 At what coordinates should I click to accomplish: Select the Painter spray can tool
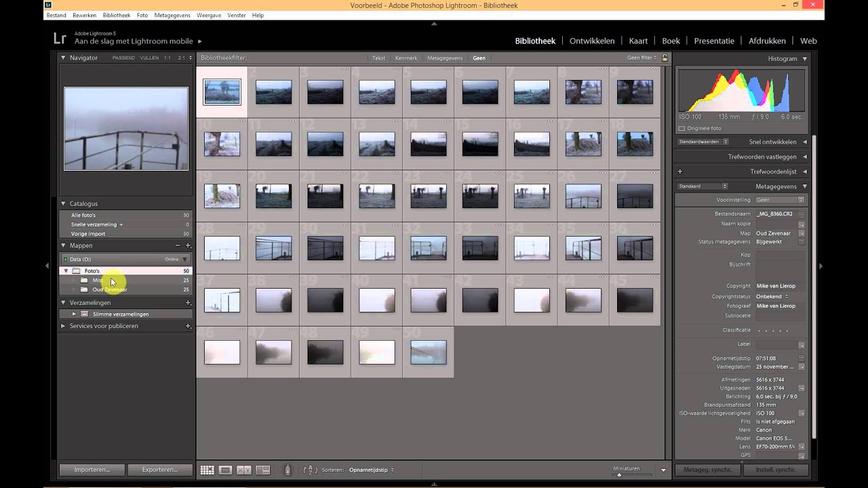tap(288, 470)
